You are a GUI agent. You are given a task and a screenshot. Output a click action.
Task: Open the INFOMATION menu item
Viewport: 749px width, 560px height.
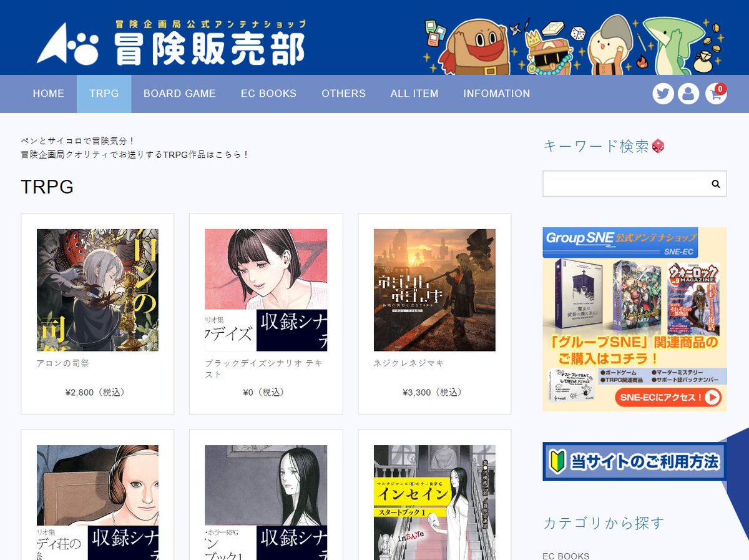pos(497,94)
